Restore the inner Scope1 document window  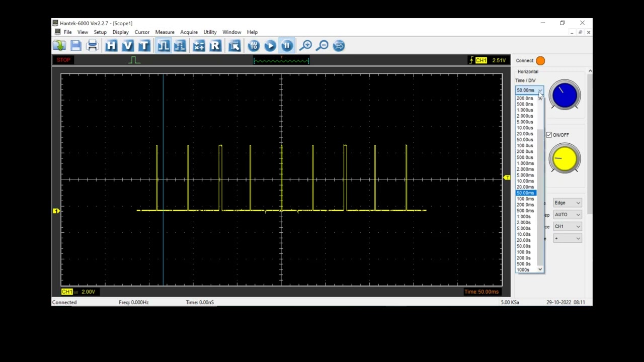(580, 32)
